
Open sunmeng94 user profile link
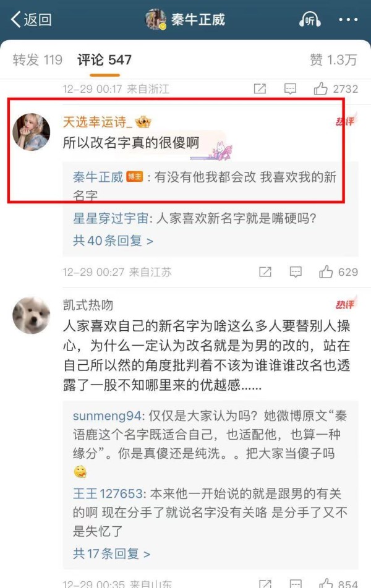coord(107,415)
